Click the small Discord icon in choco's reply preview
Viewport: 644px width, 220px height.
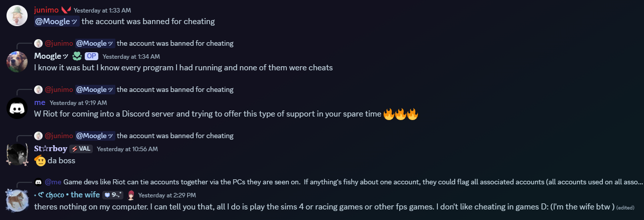38,182
